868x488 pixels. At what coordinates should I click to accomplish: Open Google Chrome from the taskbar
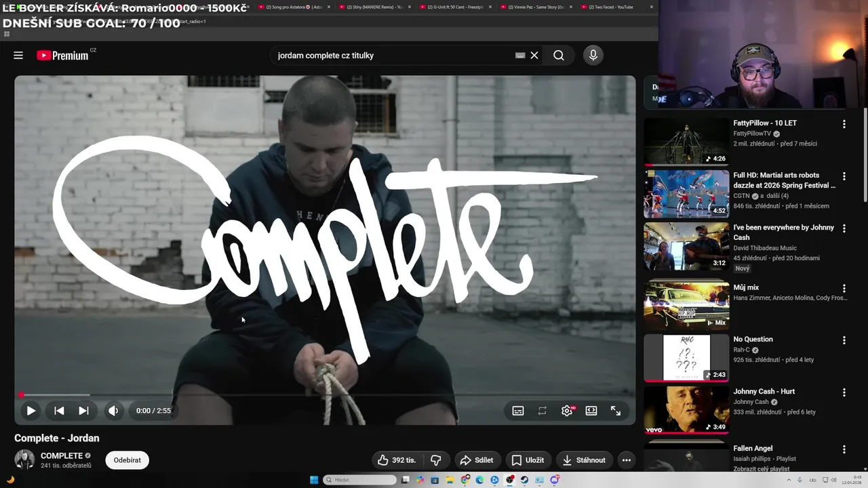point(465,480)
